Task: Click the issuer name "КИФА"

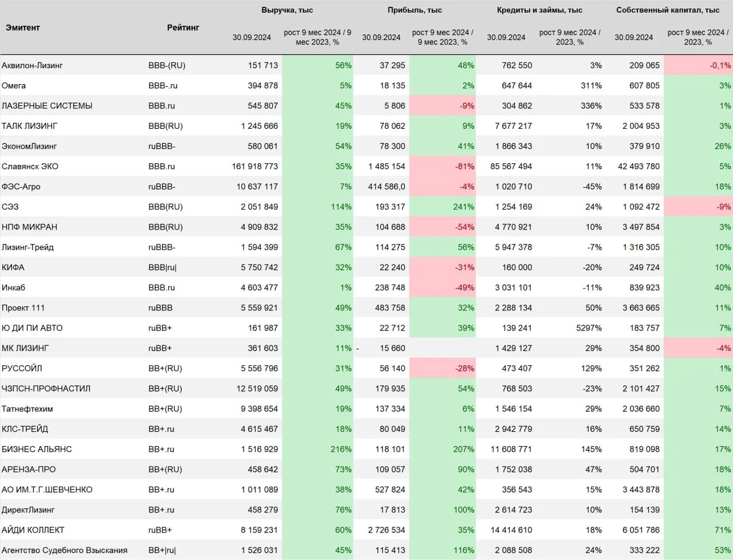Action: tap(13, 267)
